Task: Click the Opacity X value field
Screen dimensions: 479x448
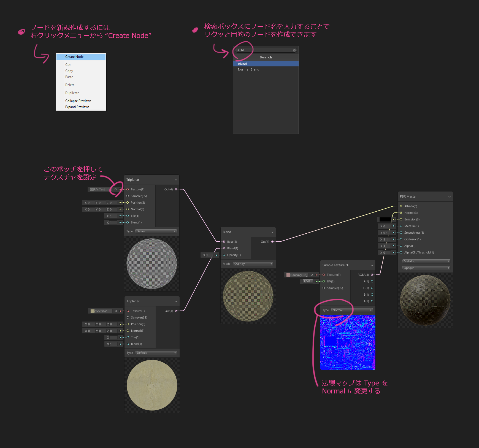Action: [208, 255]
